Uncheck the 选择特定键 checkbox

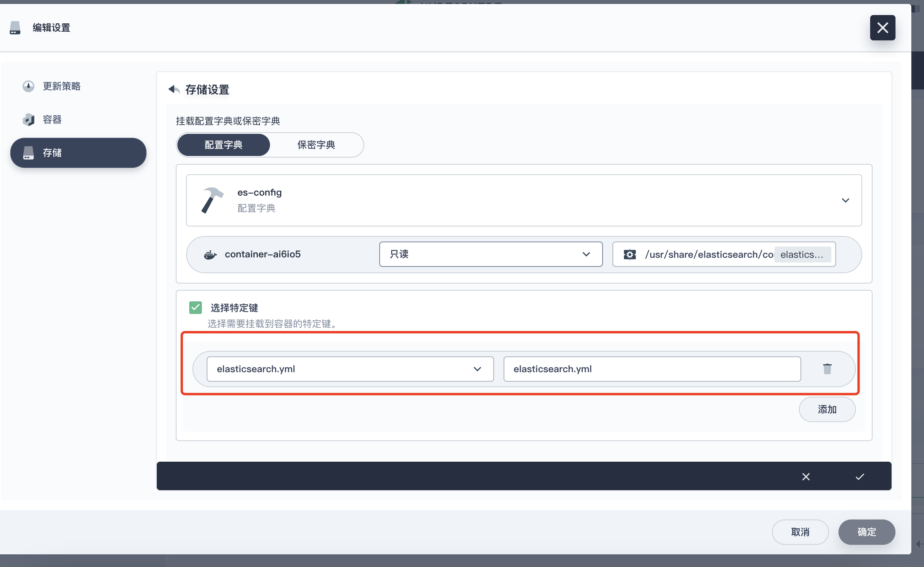[196, 308]
